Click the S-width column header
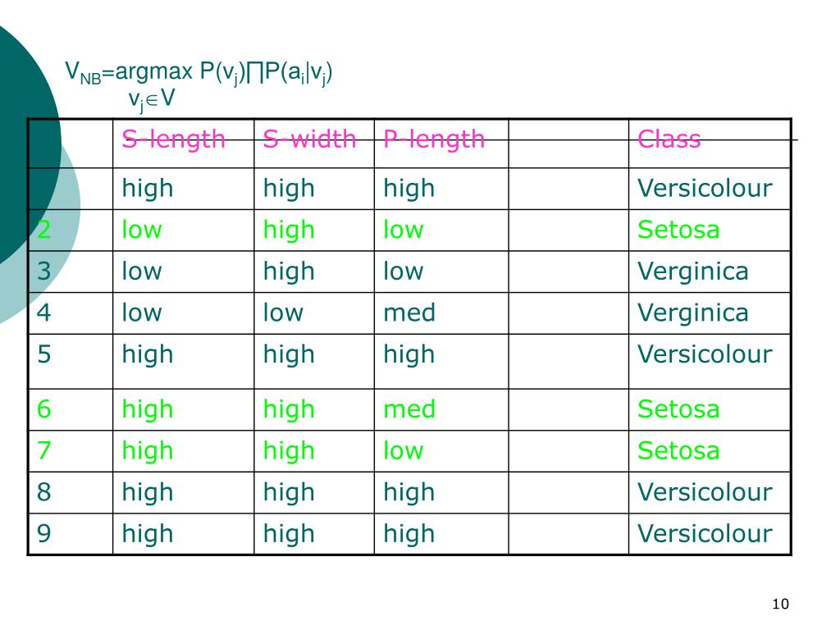 [x=309, y=139]
